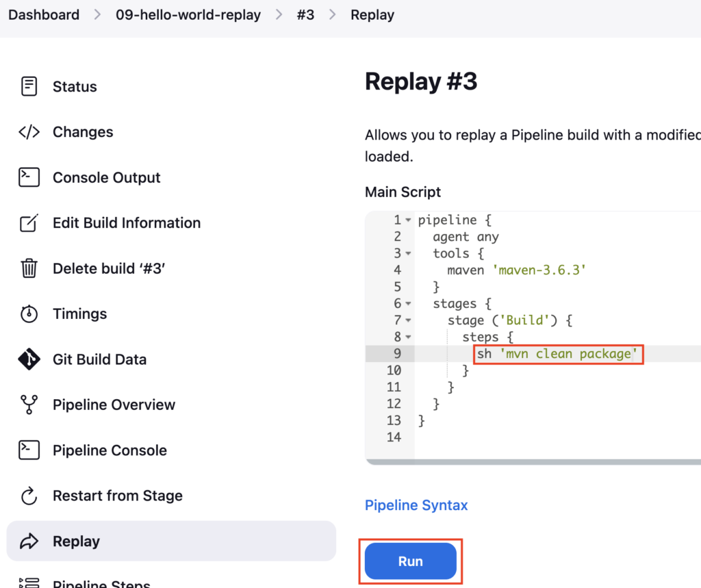Click the Replay share-arrow icon
The width and height of the screenshot is (701, 588).
point(29,541)
